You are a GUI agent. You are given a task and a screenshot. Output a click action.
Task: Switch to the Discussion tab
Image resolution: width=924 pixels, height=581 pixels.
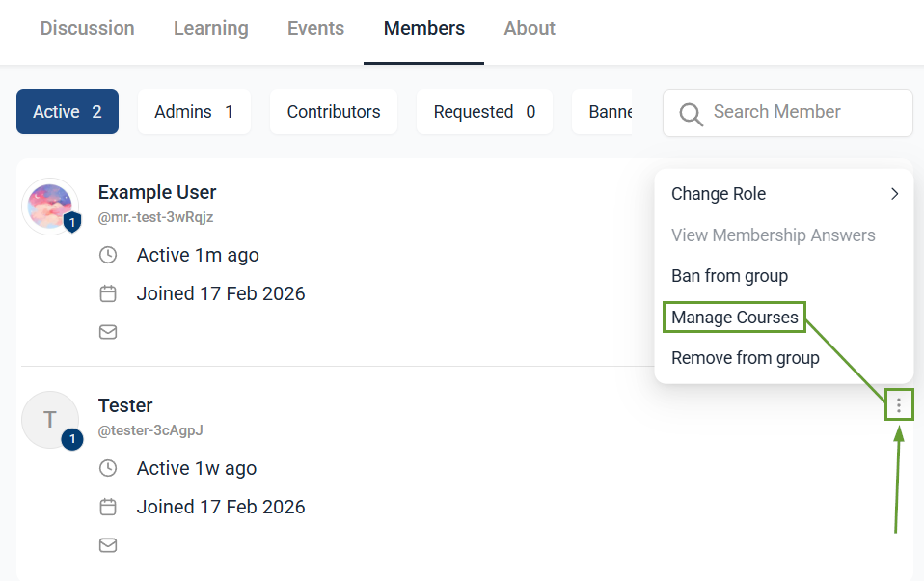pyautogui.click(x=88, y=29)
